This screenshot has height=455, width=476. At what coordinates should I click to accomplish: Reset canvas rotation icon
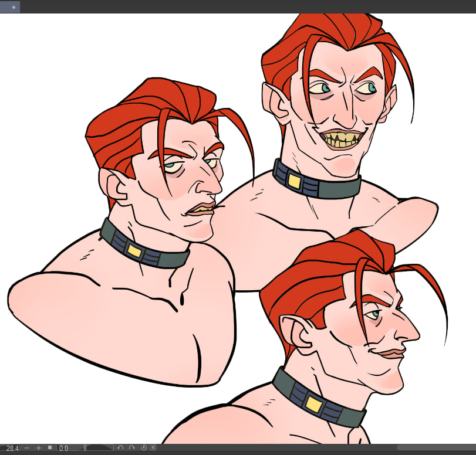[144, 448]
